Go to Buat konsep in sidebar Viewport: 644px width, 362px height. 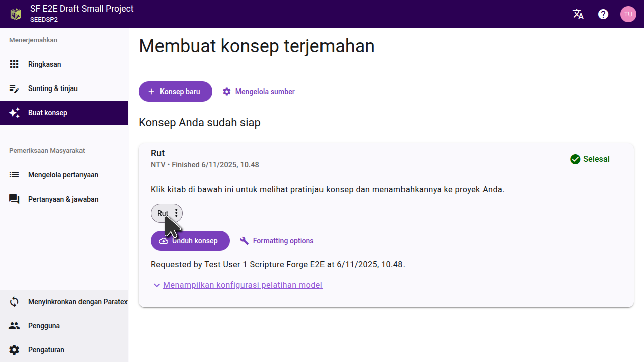point(48,113)
